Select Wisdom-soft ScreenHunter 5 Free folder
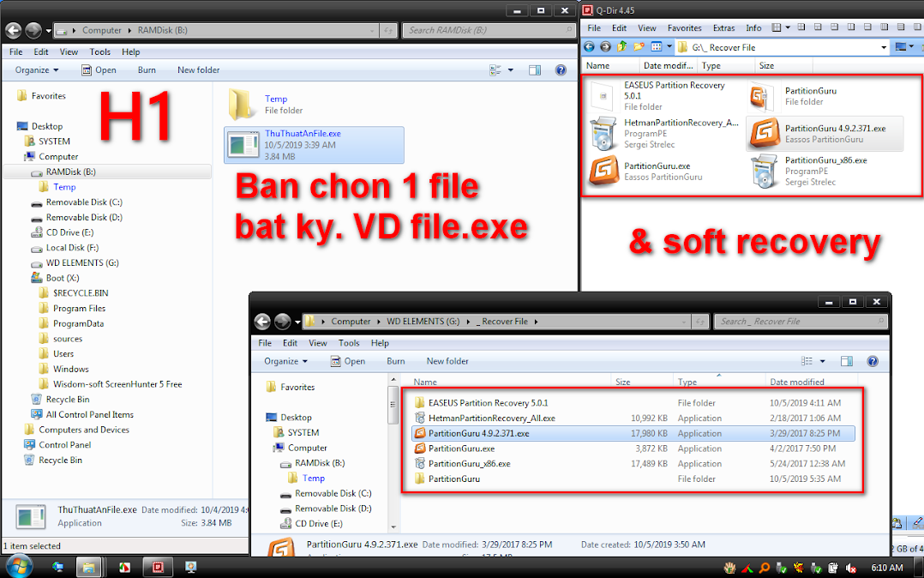 pyautogui.click(x=117, y=384)
